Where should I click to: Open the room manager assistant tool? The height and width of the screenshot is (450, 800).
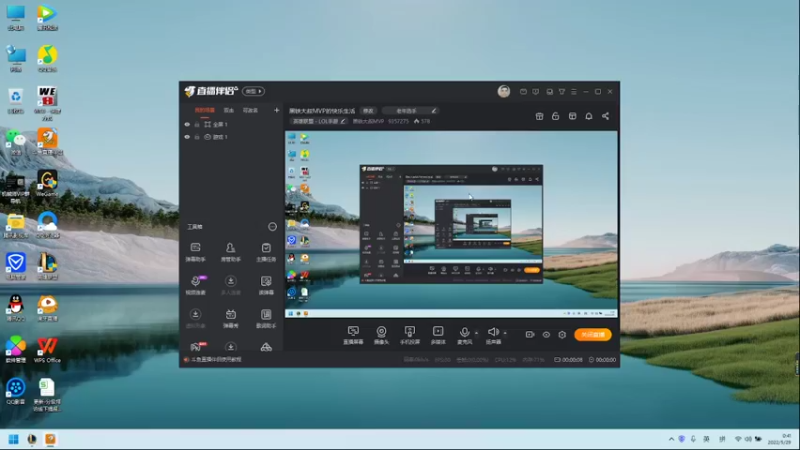[x=231, y=252]
